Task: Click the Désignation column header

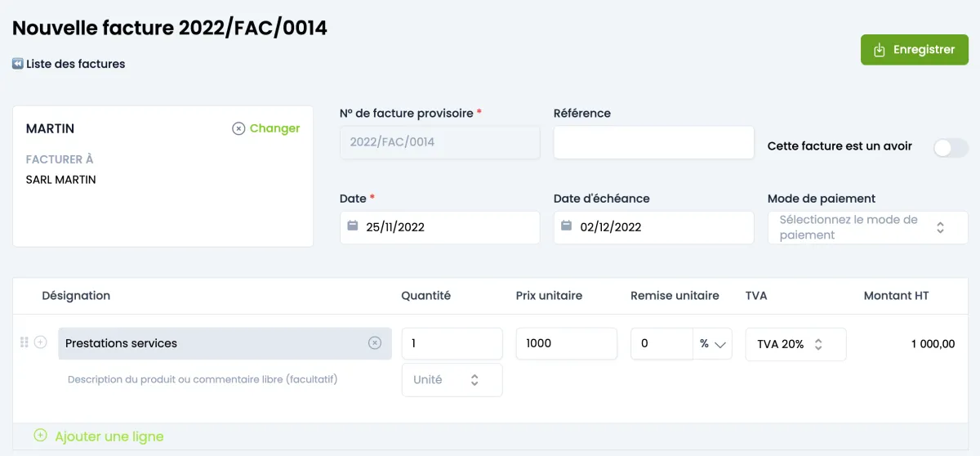Action: pyautogui.click(x=76, y=296)
